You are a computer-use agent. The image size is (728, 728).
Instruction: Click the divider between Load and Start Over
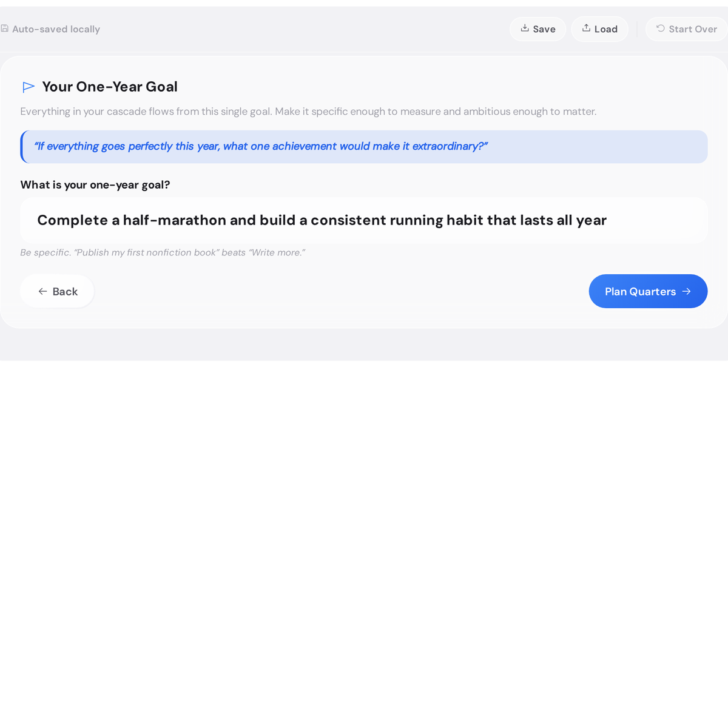(x=637, y=29)
